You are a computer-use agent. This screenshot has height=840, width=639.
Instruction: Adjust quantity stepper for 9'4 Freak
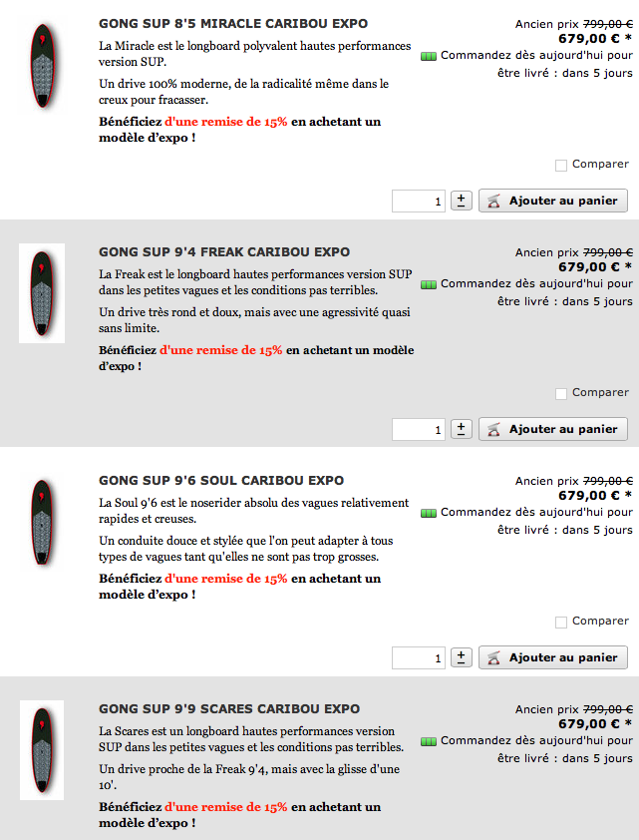point(462,429)
